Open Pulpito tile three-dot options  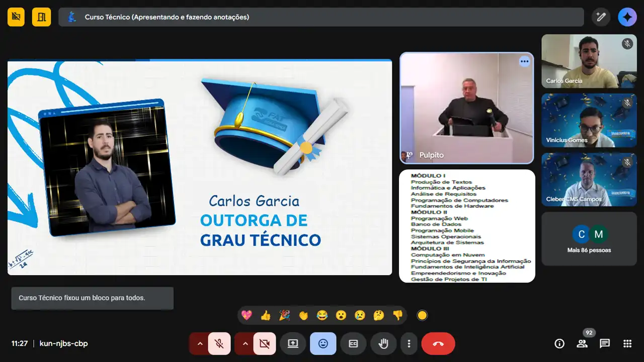pyautogui.click(x=524, y=61)
